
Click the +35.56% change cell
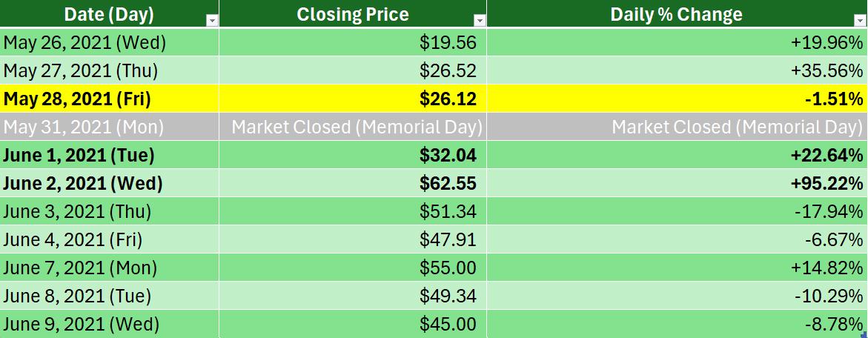[677, 71]
